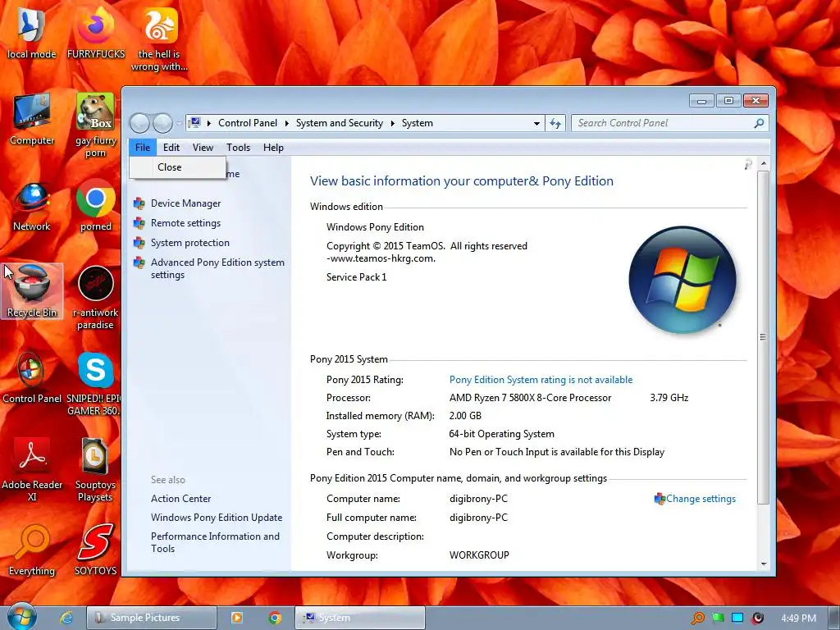This screenshot has height=630, width=840.
Task: Launch Internet Explorer from the taskbar
Action: [x=66, y=618]
